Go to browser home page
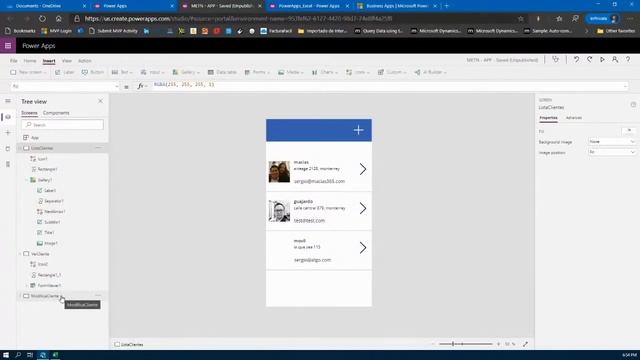640x360 pixels. point(59,18)
